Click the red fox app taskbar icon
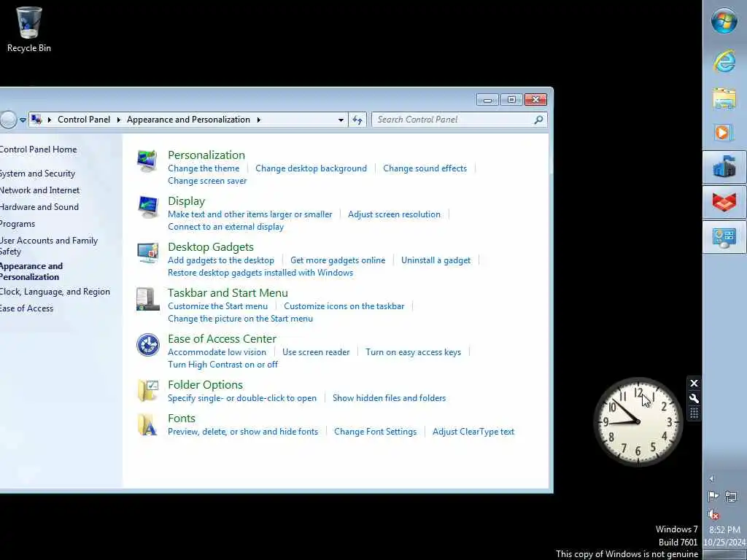 tap(724, 202)
